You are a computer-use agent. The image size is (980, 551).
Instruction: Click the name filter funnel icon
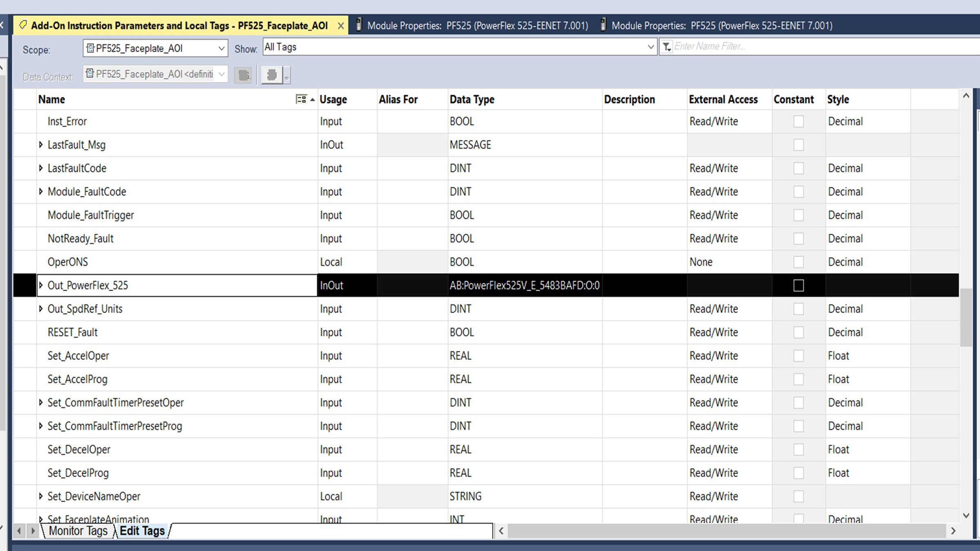click(x=666, y=47)
